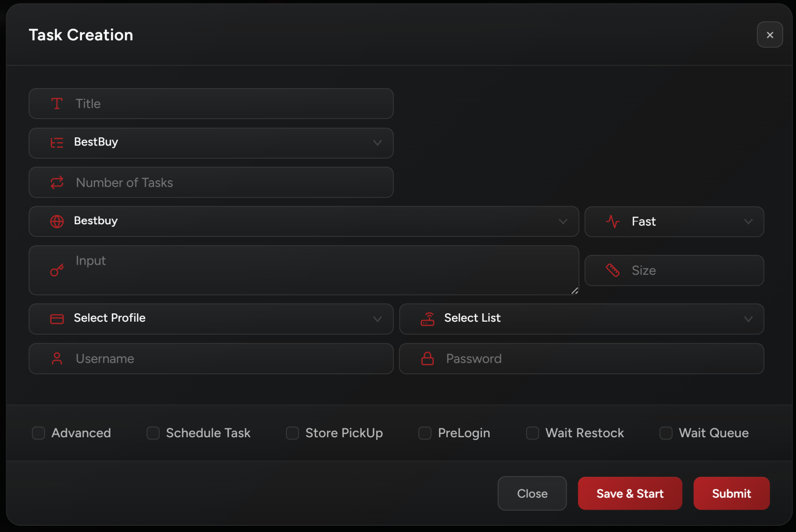The image size is (796, 532).
Task: Open the Select Profile dropdown
Action: pyautogui.click(x=211, y=319)
